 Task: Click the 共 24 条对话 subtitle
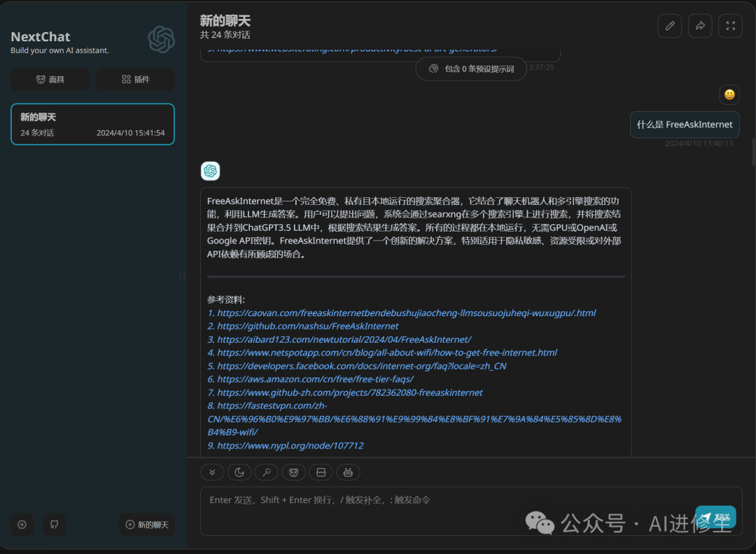click(225, 35)
